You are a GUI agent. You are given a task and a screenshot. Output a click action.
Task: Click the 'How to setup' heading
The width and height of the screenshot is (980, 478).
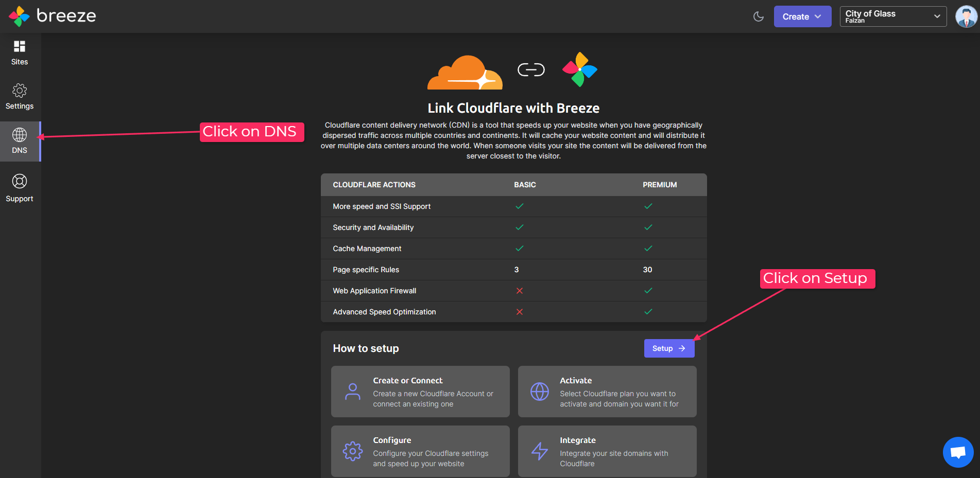coord(366,348)
